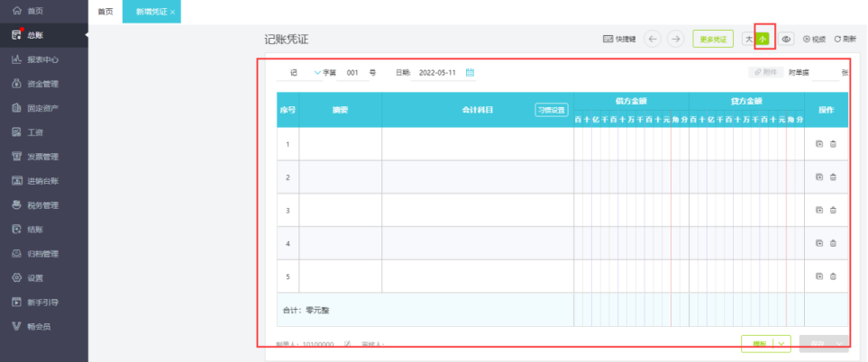This screenshot has width=868, height=362.
Task: Copy row 5 using its copy icon
Action: [819, 276]
